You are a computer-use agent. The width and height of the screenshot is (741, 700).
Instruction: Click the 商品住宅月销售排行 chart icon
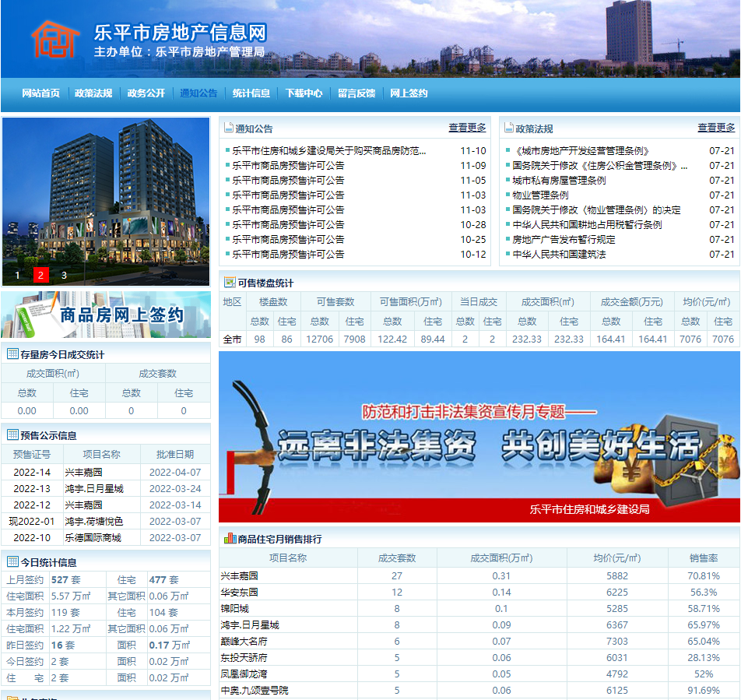[230, 539]
